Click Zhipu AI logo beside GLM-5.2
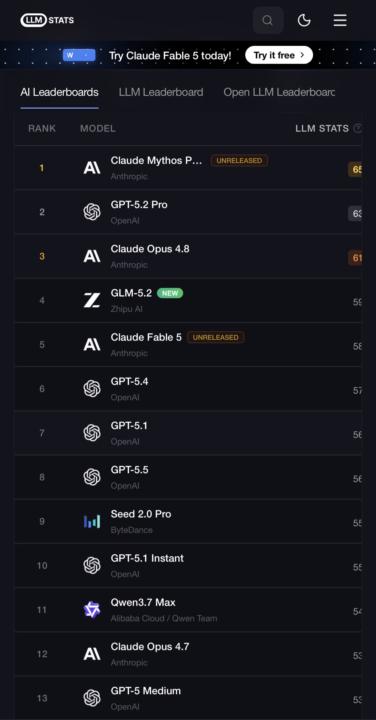Screen dimensions: 376x720 pos(92,300)
